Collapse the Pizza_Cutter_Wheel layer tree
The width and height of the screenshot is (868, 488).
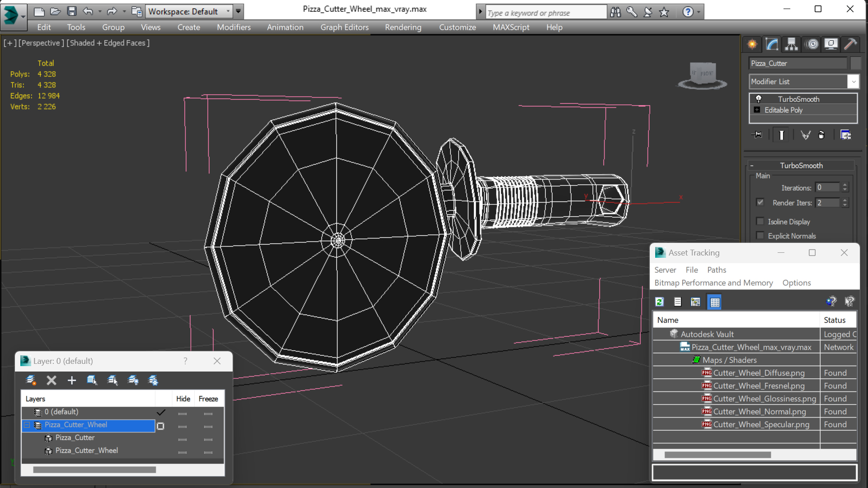(x=27, y=425)
